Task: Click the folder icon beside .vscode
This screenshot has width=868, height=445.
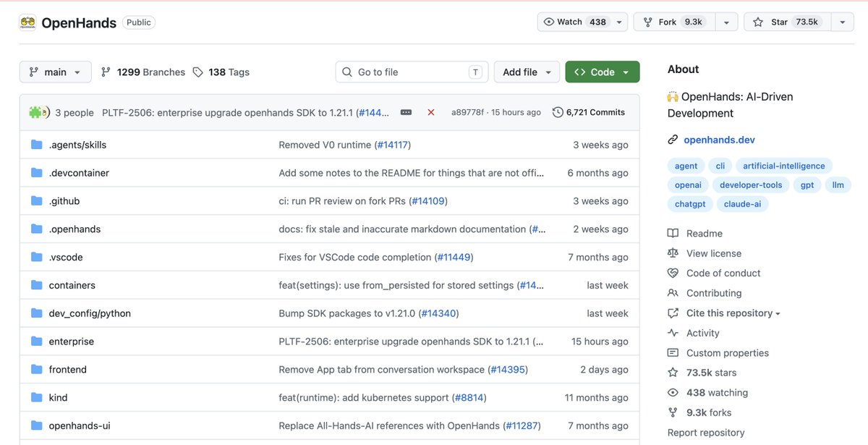Action: pyautogui.click(x=37, y=257)
